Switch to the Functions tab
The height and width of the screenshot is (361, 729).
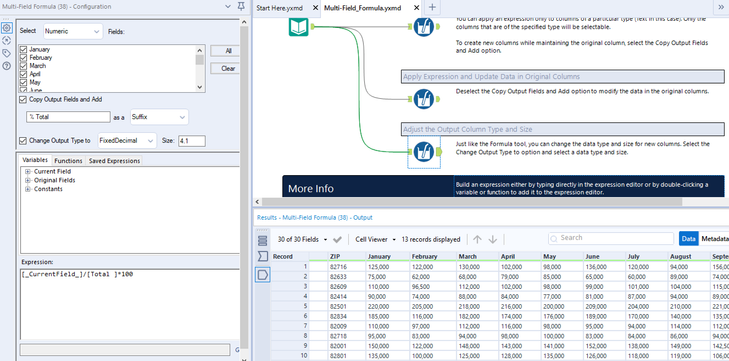click(x=68, y=160)
